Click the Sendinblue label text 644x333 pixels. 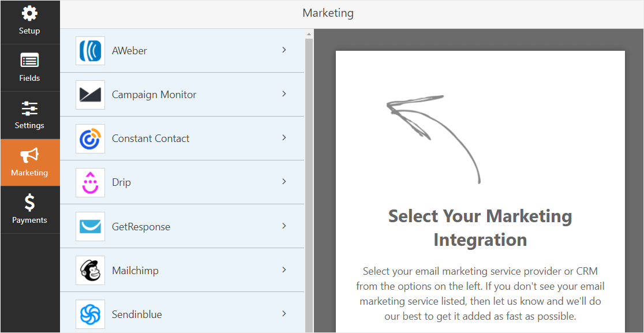click(x=137, y=315)
